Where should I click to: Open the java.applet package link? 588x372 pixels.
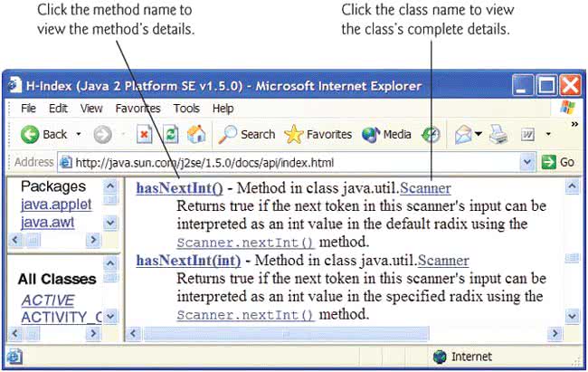pos(56,205)
